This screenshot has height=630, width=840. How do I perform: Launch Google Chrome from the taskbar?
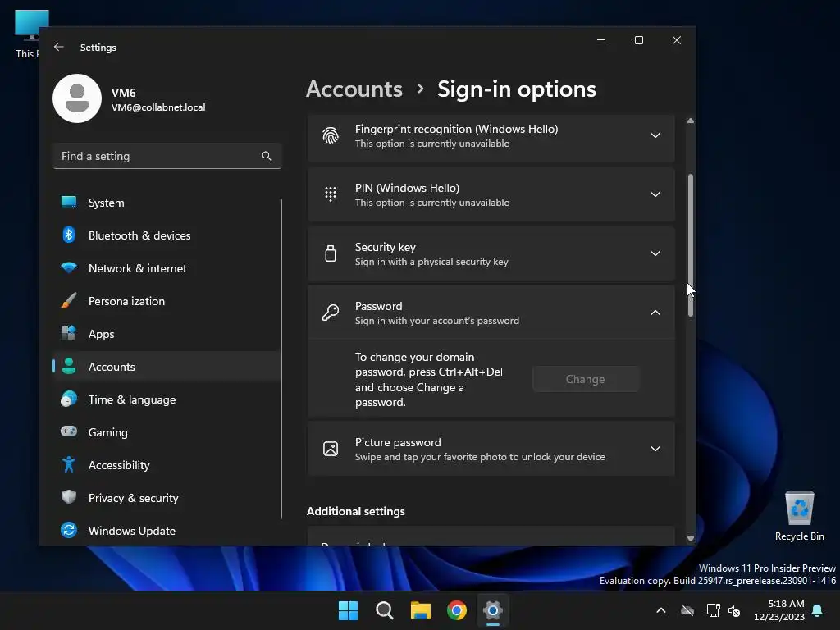click(457, 610)
